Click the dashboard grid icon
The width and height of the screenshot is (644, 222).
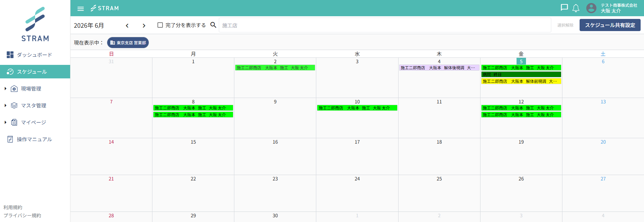pyautogui.click(x=10, y=55)
